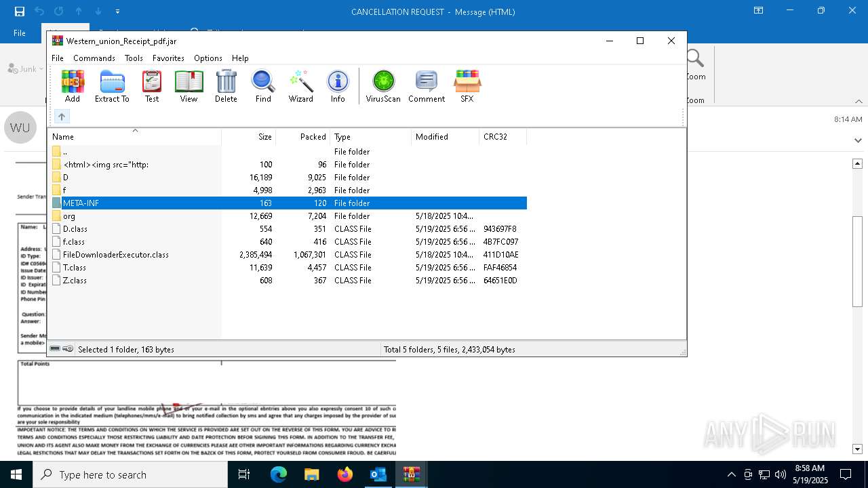
Task: Launch the Wizard tool
Action: [300, 86]
